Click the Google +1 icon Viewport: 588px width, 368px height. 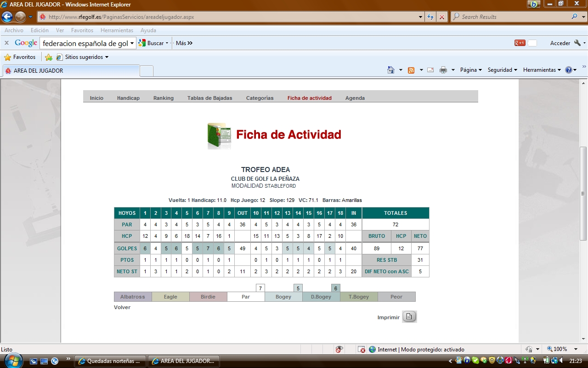pyautogui.click(x=520, y=43)
